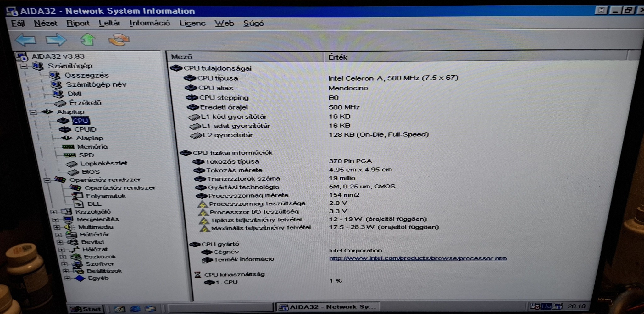Click the Memória module icon
This screenshot has height=314, width=644.
[68, 147]
